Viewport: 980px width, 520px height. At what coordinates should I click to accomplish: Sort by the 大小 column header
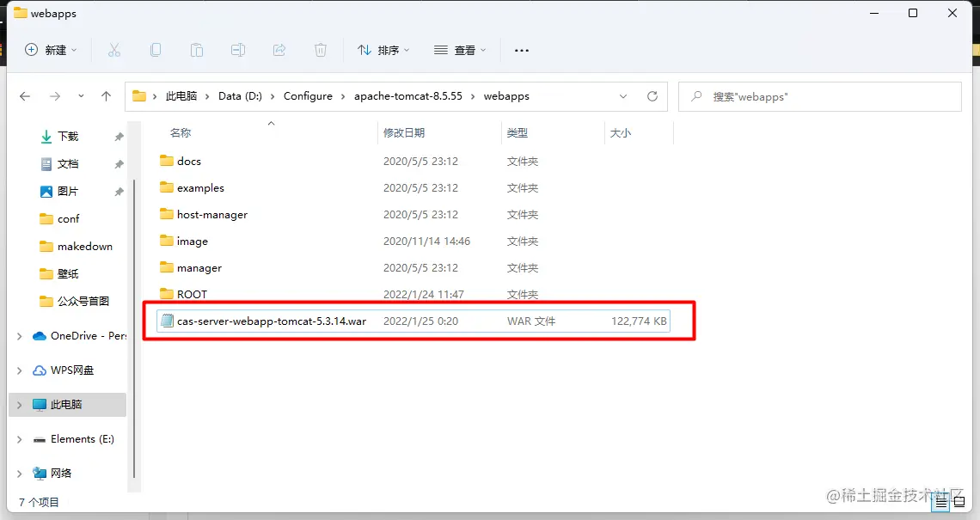click(621, 133)
